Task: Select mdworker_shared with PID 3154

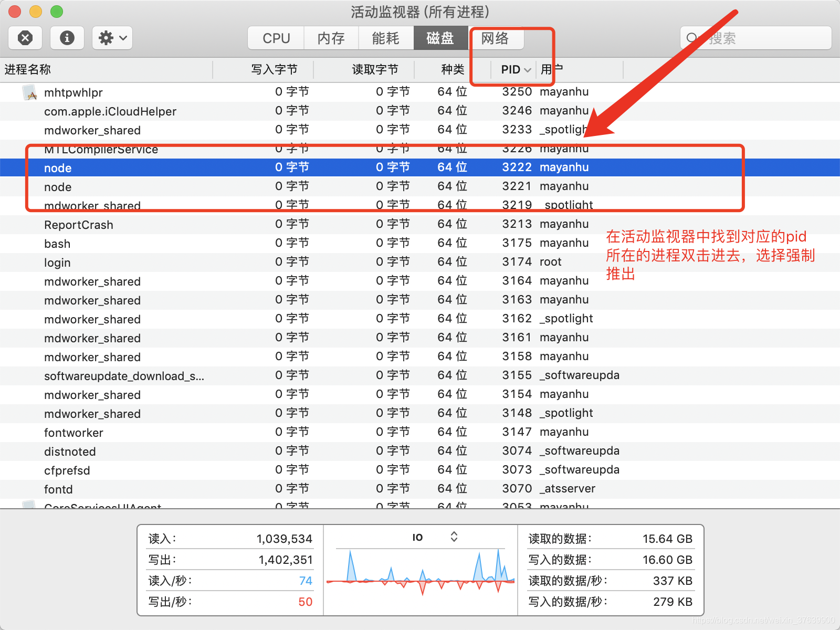Action: pos(420,394)
